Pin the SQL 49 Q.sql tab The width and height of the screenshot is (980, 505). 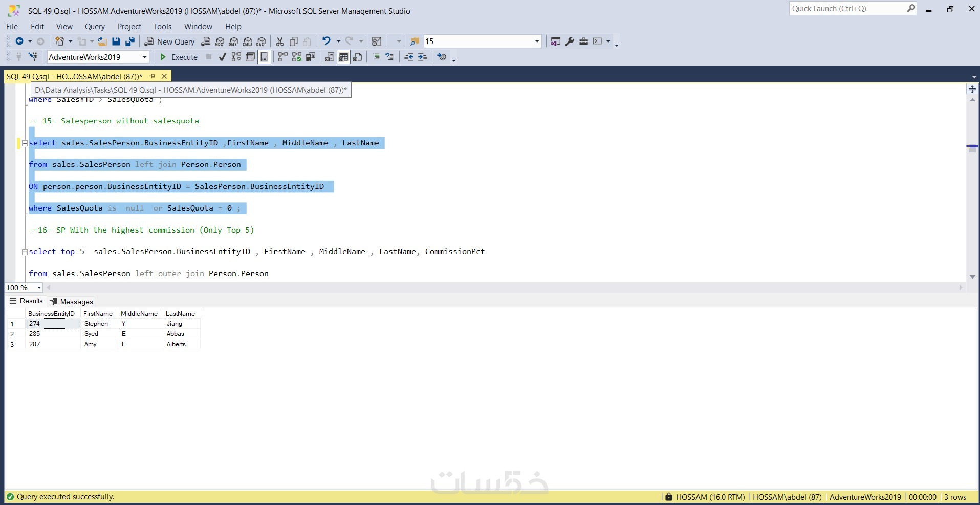(x=152, y=76)
